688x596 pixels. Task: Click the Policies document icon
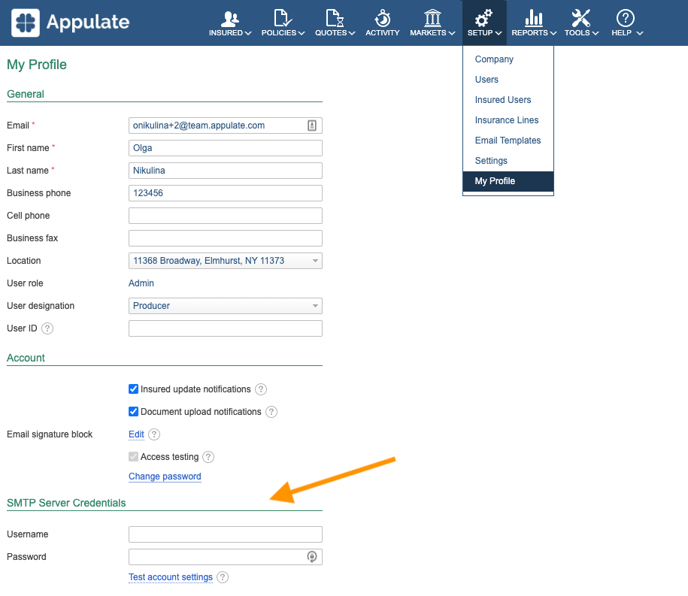click(x=282, y=18)
